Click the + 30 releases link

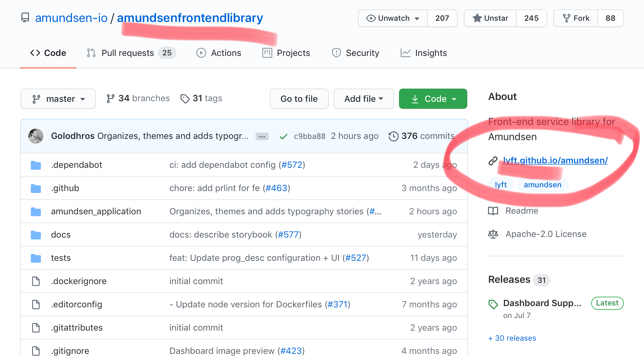[x=512, y=338]
